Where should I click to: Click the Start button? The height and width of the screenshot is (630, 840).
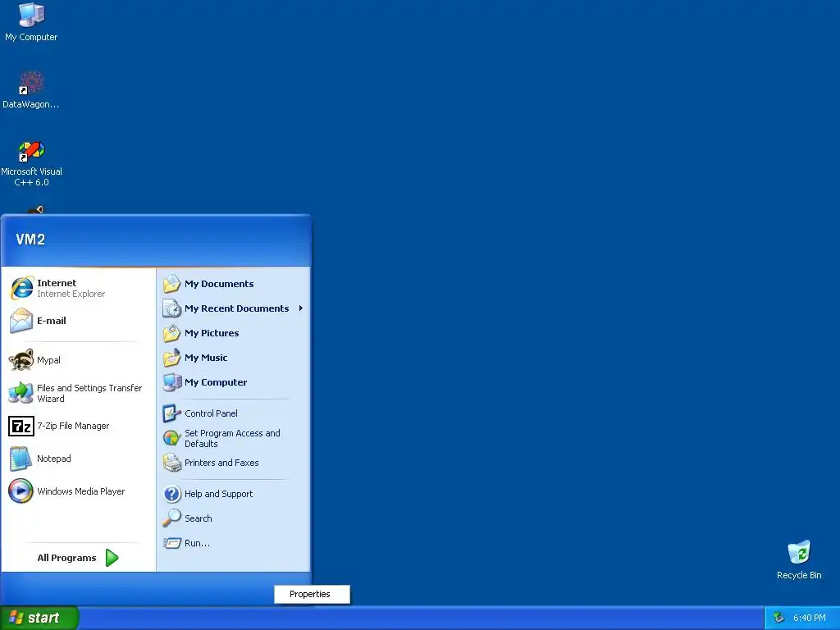tap(39, 618)
